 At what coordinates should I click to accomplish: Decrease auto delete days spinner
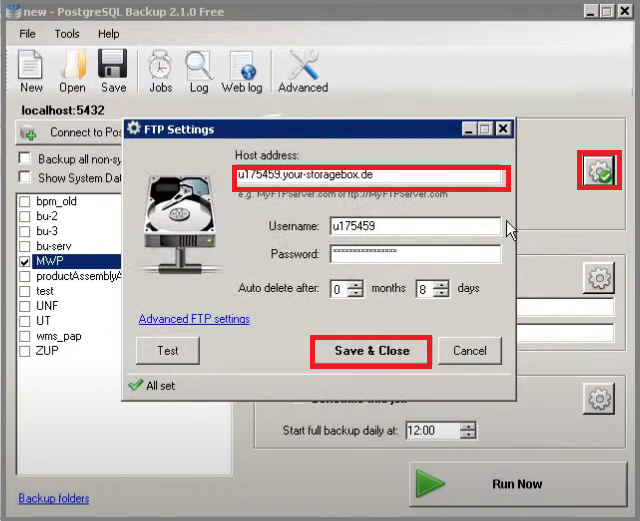(442, 293)
